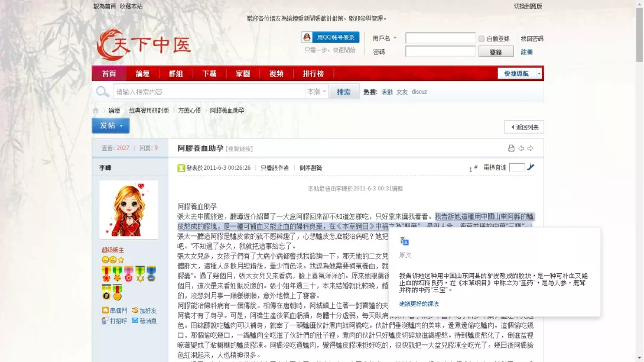
Task: Go to previous thread arrow icon
Action: pyautogui.click(x=521, y=148)
